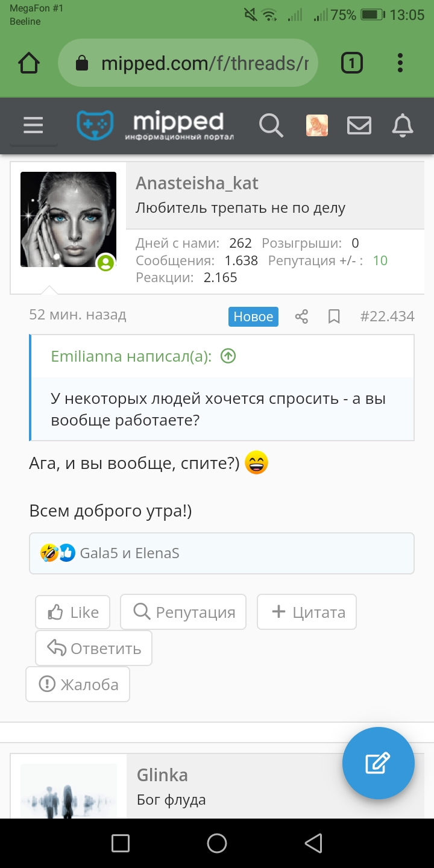The height and width of the screenshot is (868, 434).
Task: Jump to Emilianna's quoted post arrow
Action: 228,356
